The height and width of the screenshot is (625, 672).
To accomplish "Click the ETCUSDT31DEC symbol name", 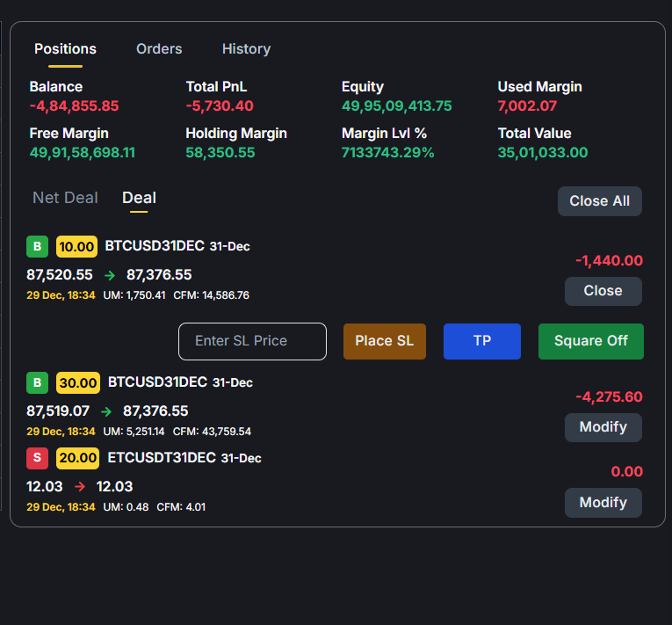I will [162, 458].
